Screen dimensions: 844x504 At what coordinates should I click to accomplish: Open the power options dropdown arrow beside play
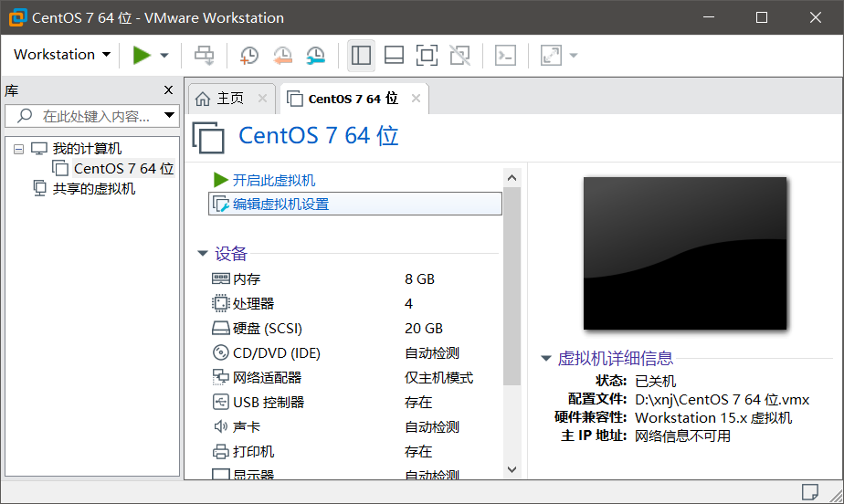click(x=164, y=55)
